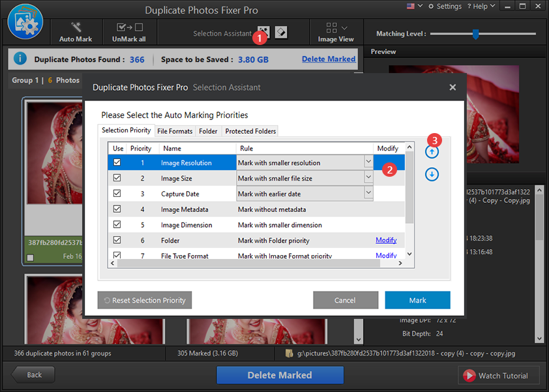Click the priority list scroll-up arrow
This screenshot has width=549, height=392.
tap(409, 147)
